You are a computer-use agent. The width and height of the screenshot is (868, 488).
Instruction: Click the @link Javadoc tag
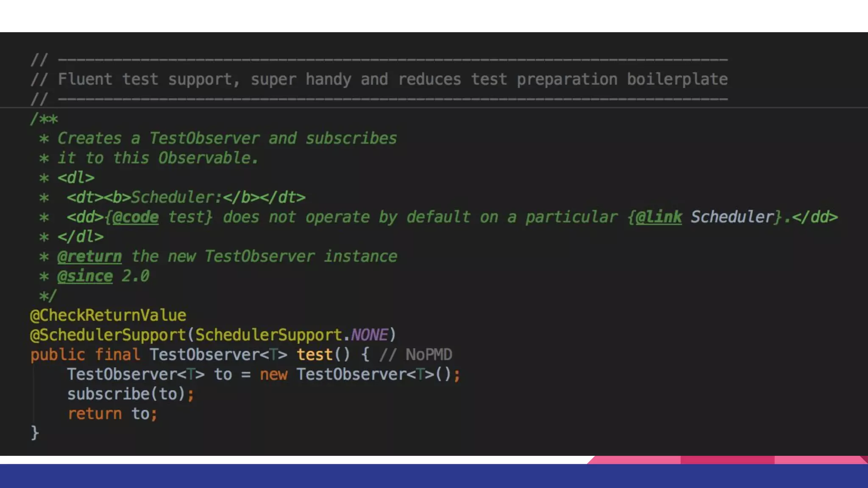point(659,217)
